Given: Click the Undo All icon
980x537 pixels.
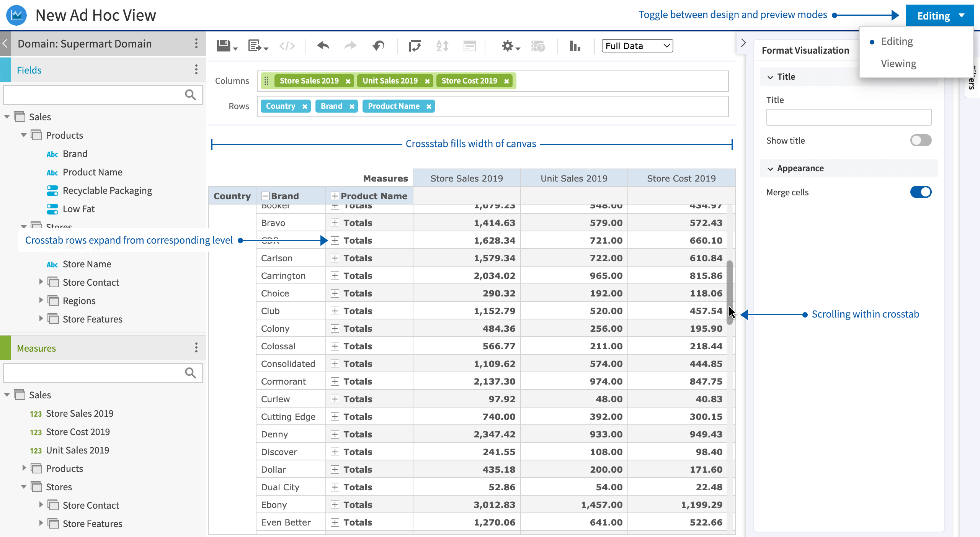Looking at the screenshot, I should tap(378, 46).
